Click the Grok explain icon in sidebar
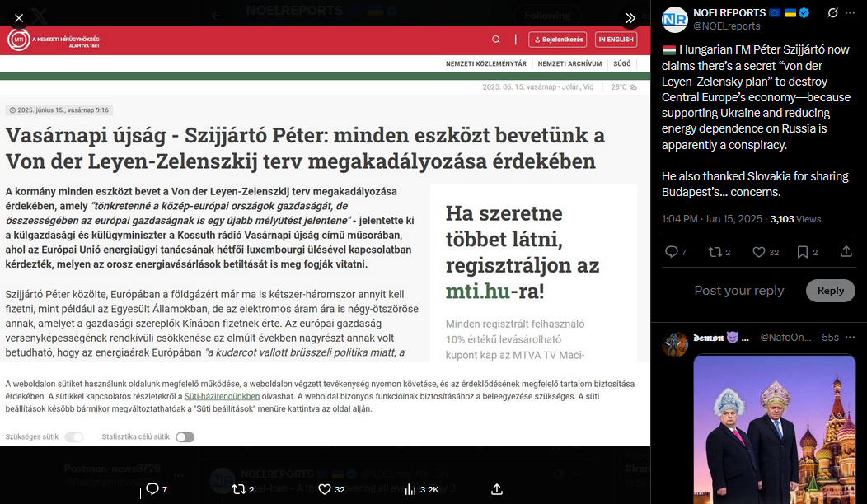 click(832, 12)
